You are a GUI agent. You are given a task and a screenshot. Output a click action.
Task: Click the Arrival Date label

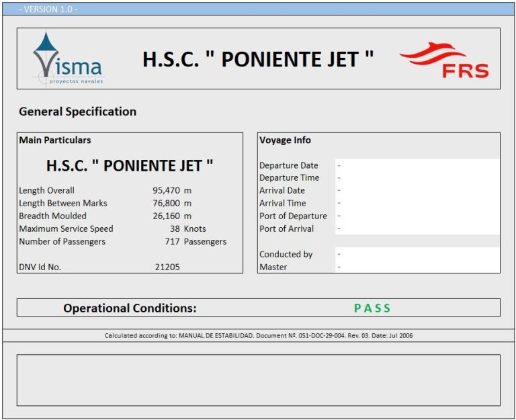282,190
